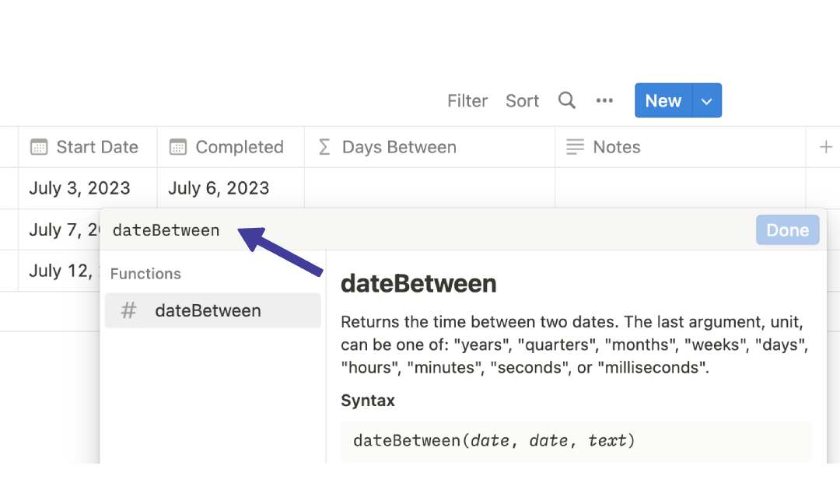
Task: Open the Notes column header menu
Action: click(616, 147)
